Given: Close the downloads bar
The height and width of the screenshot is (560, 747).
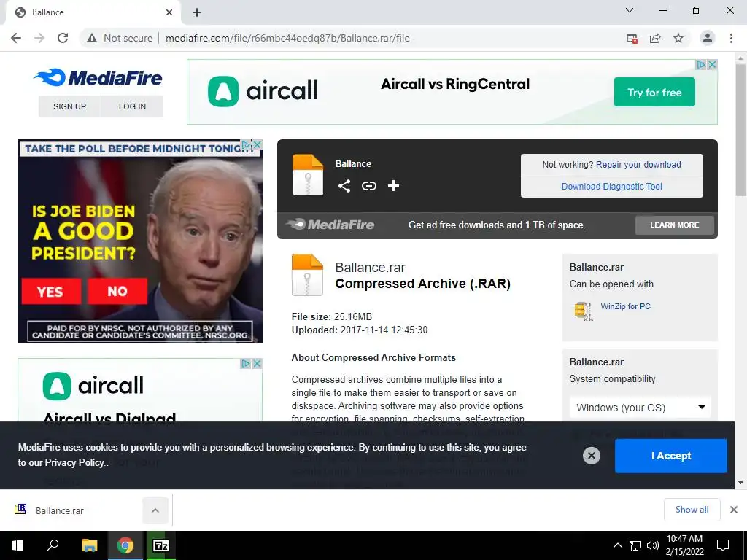Looking at the screenshot, I should pyautogui.click(x=734, y=510).
